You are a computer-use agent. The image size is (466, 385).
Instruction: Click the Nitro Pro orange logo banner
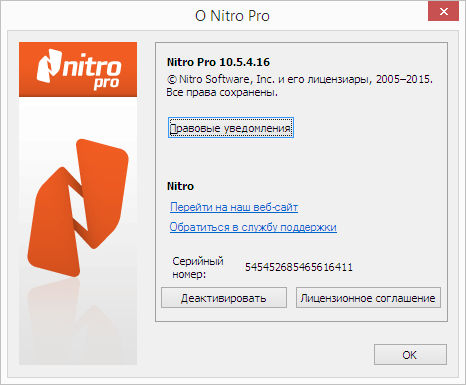(78, 69)
